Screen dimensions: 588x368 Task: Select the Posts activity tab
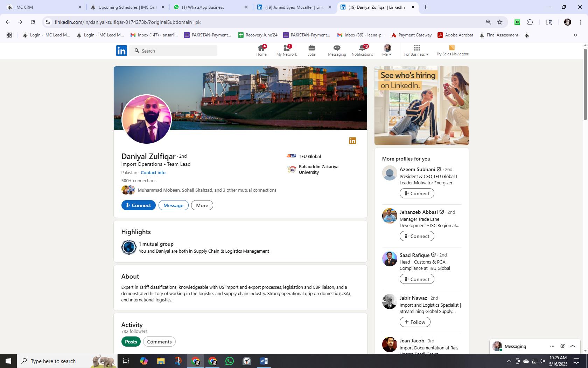coord(131,342)
